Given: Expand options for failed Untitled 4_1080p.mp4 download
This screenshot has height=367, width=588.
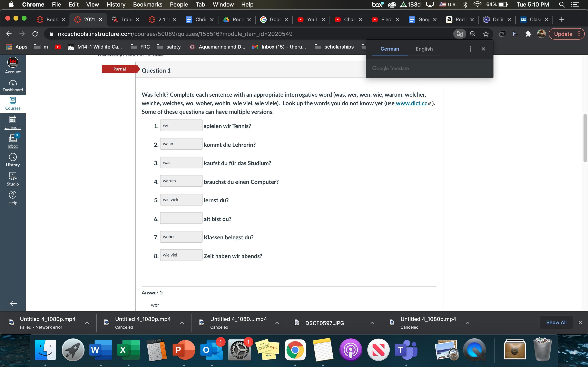Looking at the screenshot, I should tap(87, 323).
